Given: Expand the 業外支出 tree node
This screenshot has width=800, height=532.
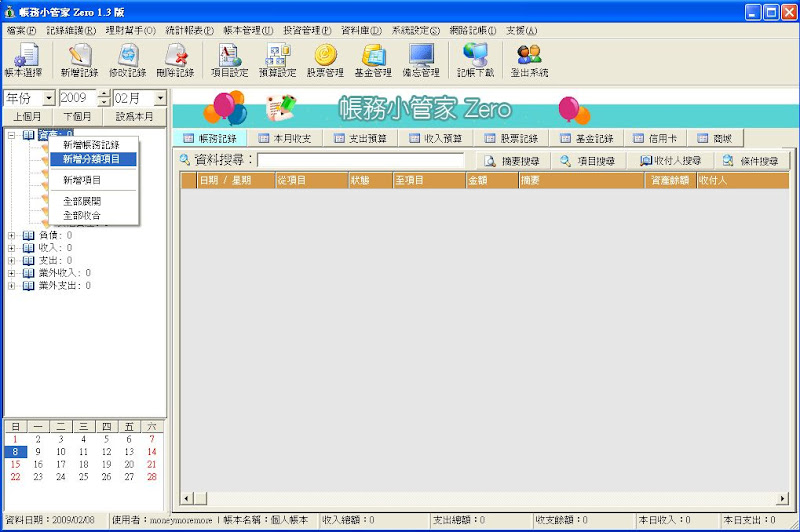Looking at the screenshot, I should click(12, 286).
